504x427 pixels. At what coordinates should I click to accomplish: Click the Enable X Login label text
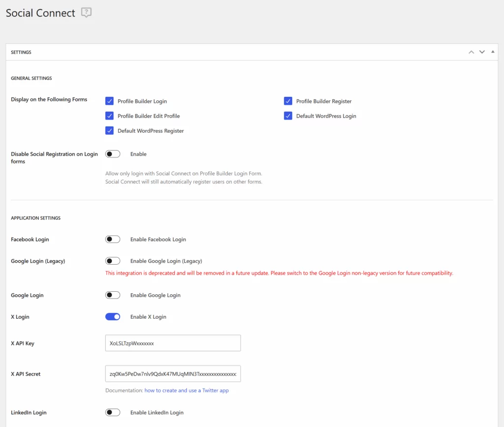(148, 317)
